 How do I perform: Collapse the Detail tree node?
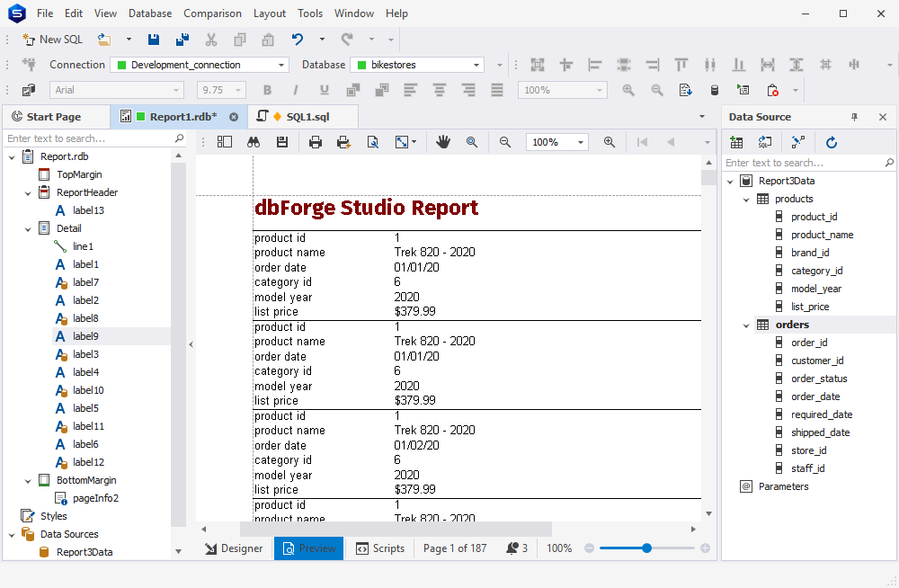click(x=28, y=229)
